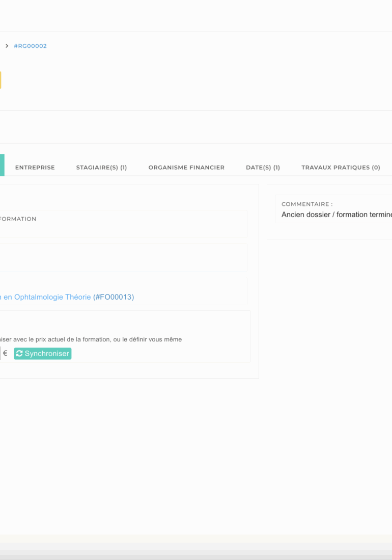The image size is (392, 560).
Task: Show the TRAVAUX PRATIQUES (0) tab
Action: pyautogui.click(x=341, y=168)
